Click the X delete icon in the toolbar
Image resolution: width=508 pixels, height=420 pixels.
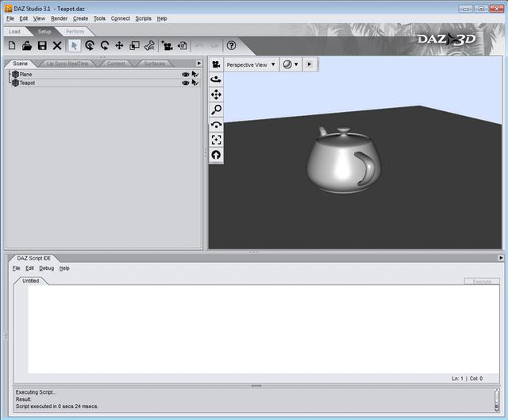coord(57,46)
